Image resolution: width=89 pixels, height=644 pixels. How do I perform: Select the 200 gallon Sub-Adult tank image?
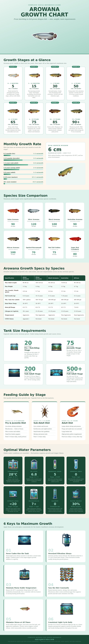(x=14, y=373)
